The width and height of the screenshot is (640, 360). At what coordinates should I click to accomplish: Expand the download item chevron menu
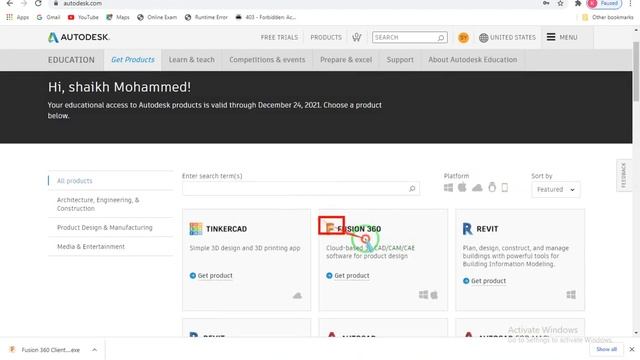(x=94, y=350)
